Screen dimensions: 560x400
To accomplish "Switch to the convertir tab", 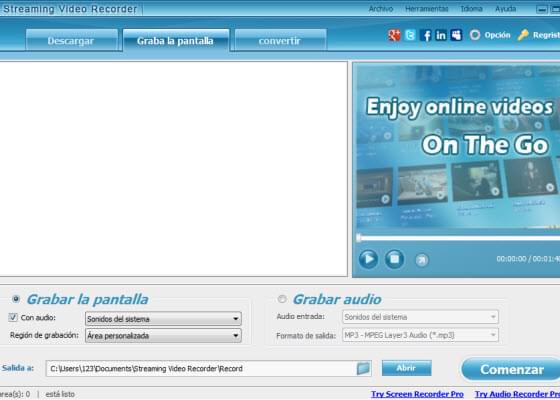I will (x=280, y=40).
